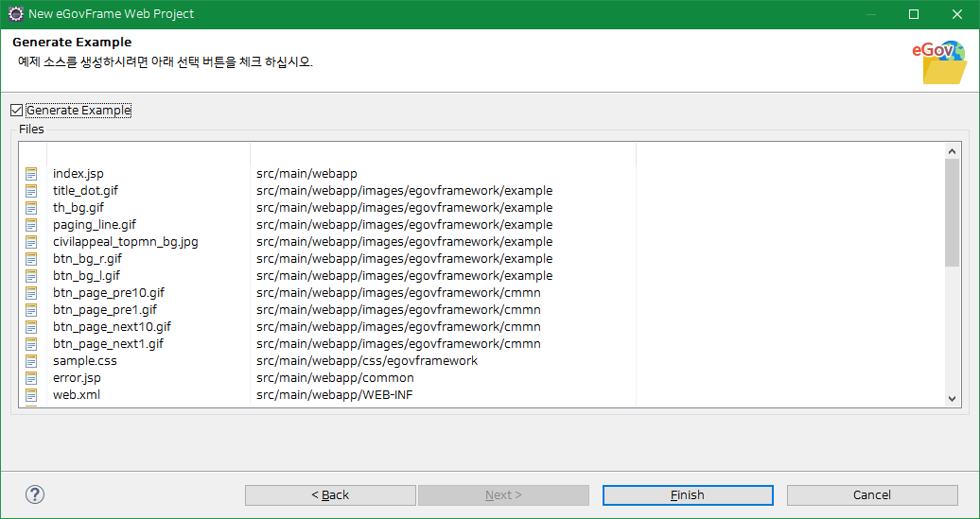The height and width of the screenshot is (519, 980).
Task: Maximize the New eGovFrame Web Project window
Action: tap(914, 14)
